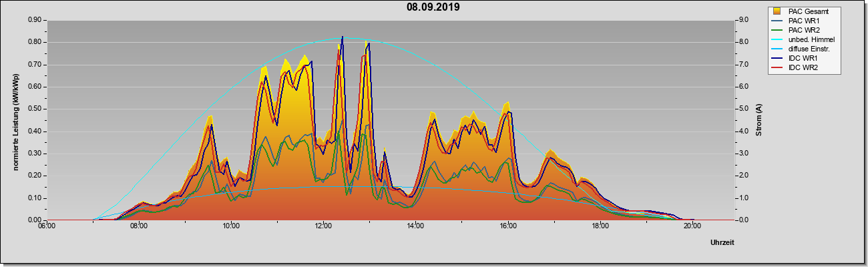This screenshot has width=868, height=267.
Task: Click the chart title 08.09.2019
Action: click(433, 7)
